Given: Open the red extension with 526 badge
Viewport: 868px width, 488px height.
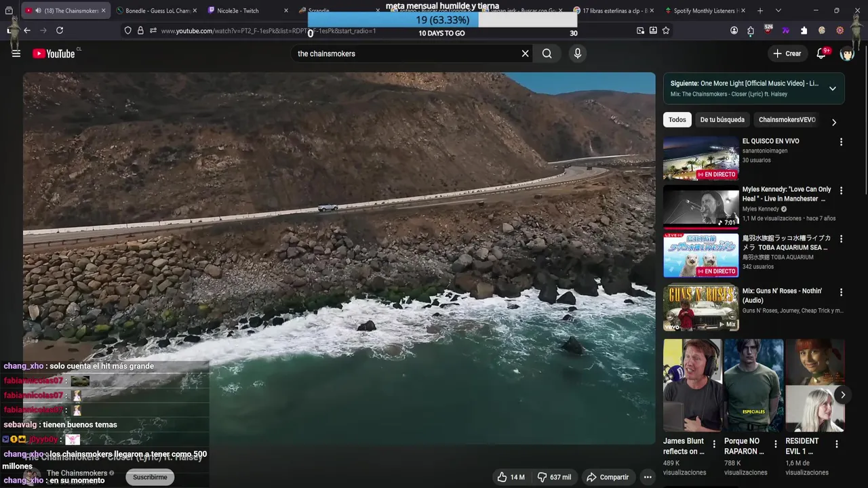Looking at the screenshot, I should click(x=768, y=30).
